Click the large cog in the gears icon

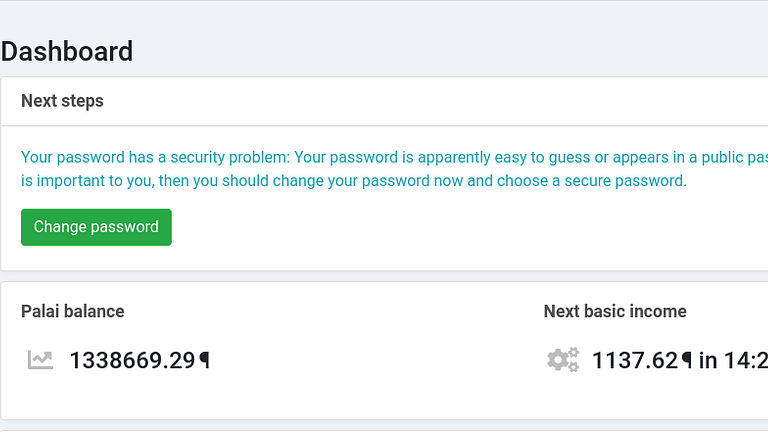click(x=557, y=360)
